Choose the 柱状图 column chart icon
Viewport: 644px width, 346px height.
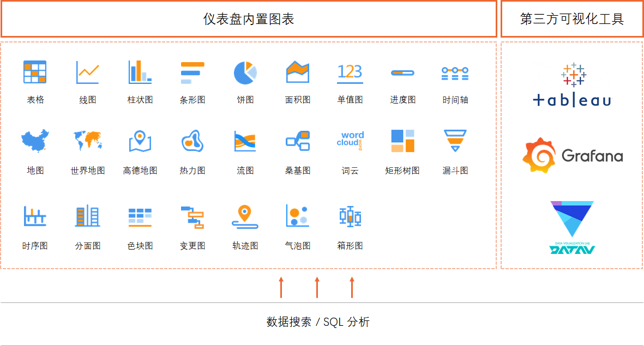click(140, 72)
